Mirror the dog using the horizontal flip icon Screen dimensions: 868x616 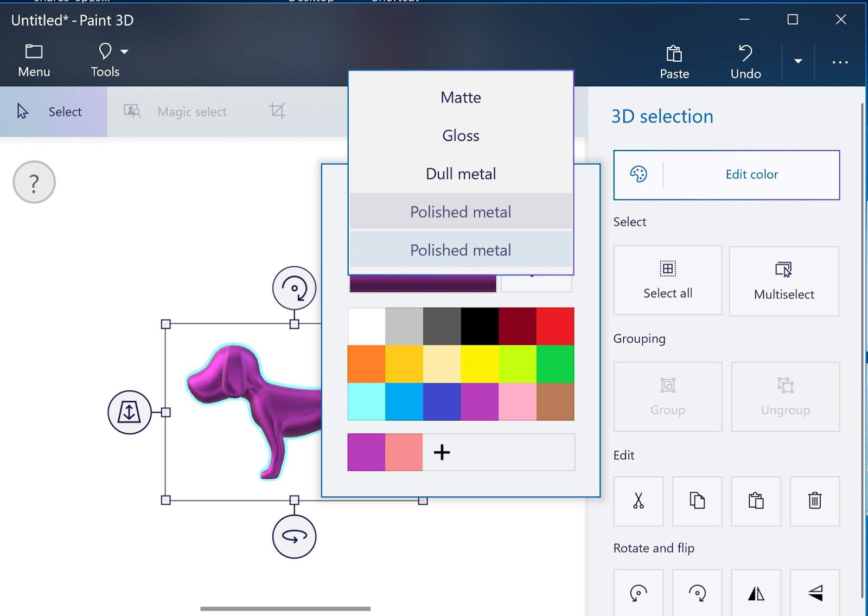pyautogui.click(x=756, y=594)
